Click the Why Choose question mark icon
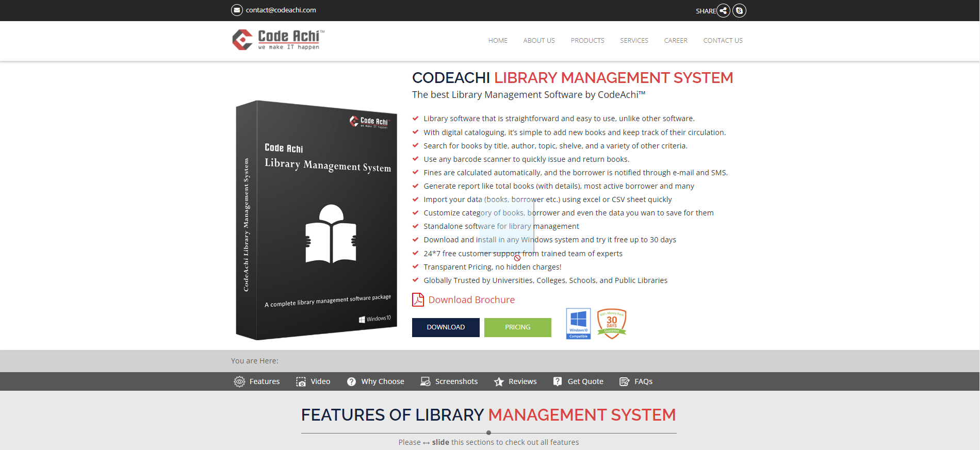The width and height of the screenshot is (980, 450). [351, 381]
